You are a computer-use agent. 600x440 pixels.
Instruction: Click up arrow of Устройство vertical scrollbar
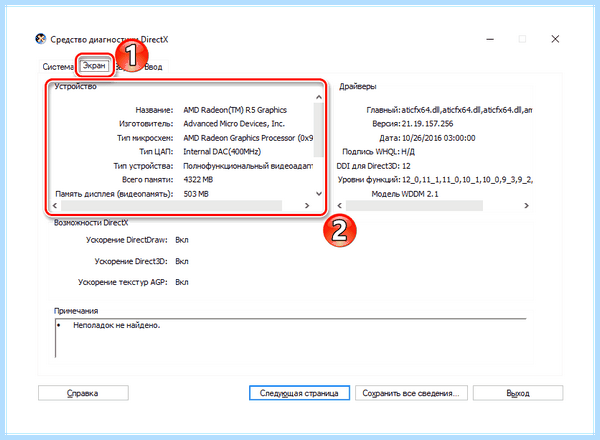[318, 97]
